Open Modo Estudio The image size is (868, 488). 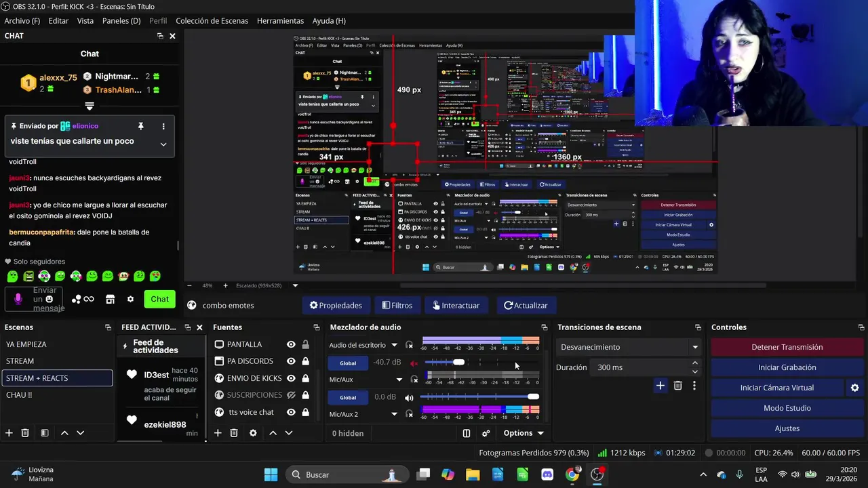(x=787, y=408)
